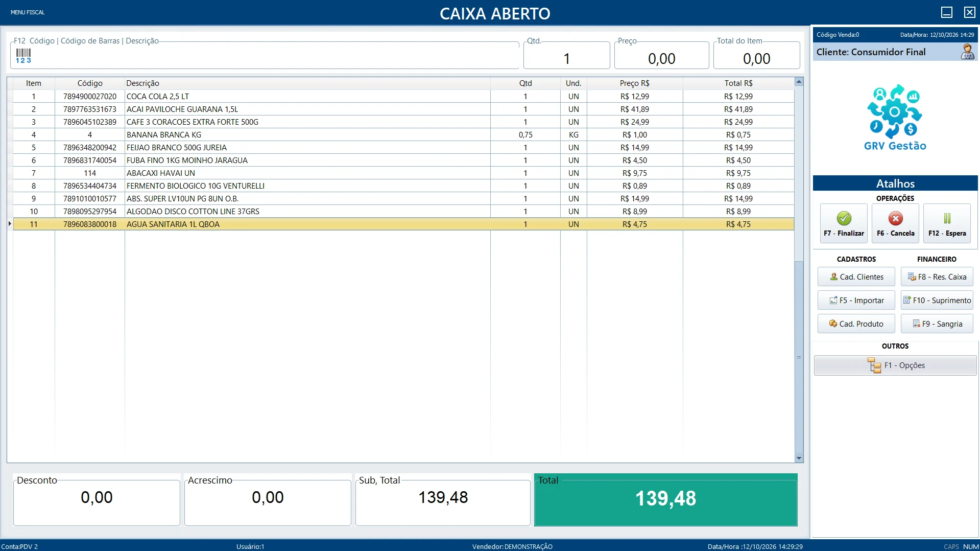Click the Código Venda:0 label
980x551 pixels.
pyautogui.click(x=838, y=35)
